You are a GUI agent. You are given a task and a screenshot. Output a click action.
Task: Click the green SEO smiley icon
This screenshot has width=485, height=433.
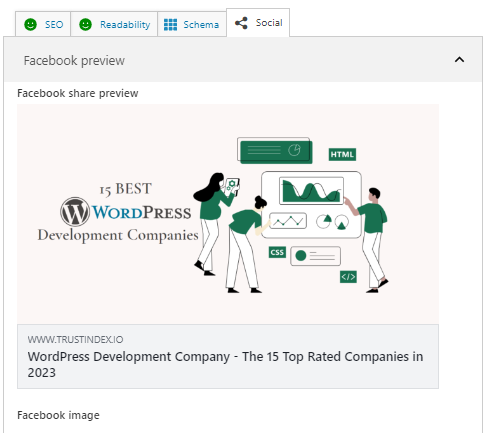(x=30, y=24)
